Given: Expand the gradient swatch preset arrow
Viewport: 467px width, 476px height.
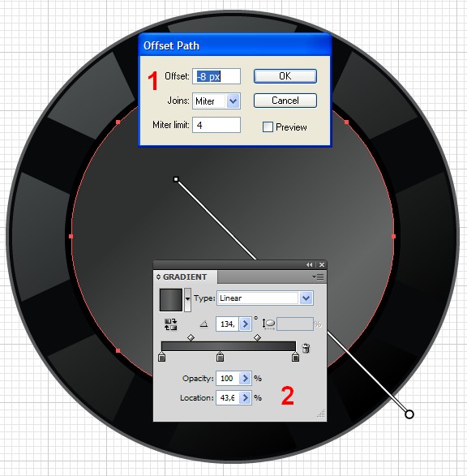Looking at the screenshot, I should coord(187,299).
